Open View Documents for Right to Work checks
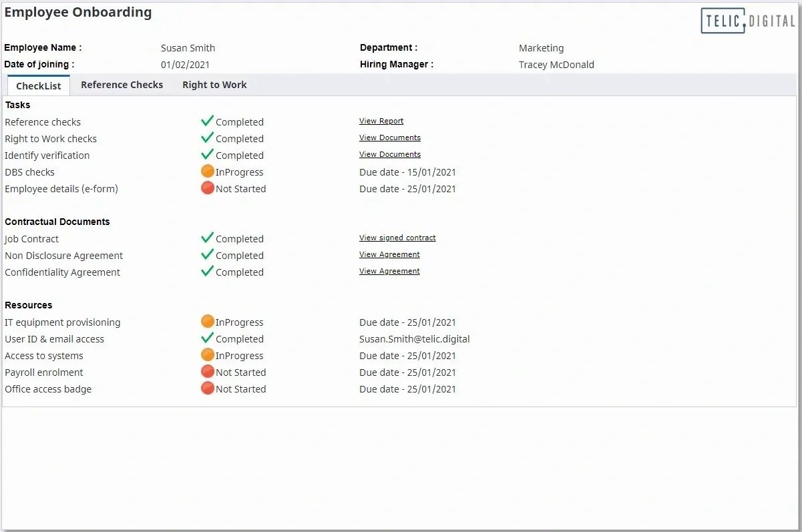 390,138
